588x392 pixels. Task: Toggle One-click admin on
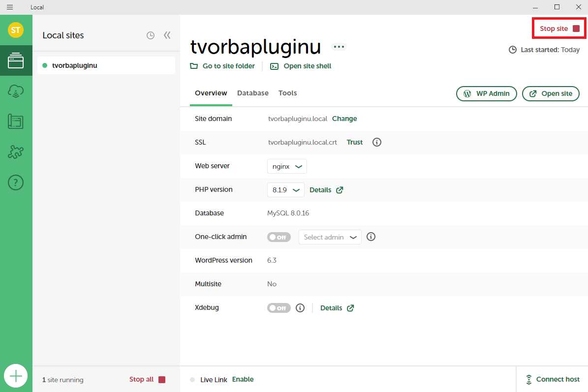click(x=279, y=237)
